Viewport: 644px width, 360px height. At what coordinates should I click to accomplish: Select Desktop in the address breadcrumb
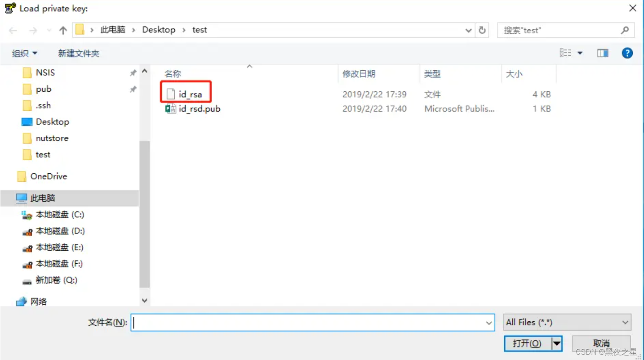159,30
